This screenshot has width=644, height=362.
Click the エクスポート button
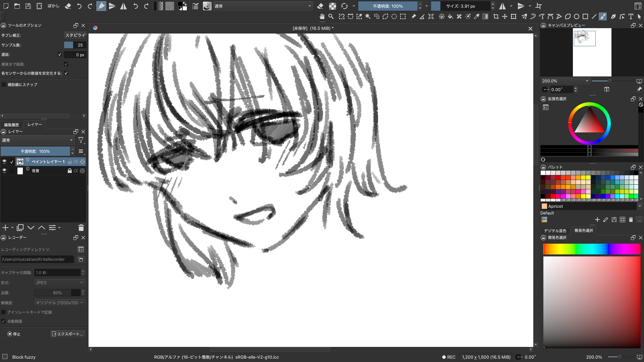(67, 334)
